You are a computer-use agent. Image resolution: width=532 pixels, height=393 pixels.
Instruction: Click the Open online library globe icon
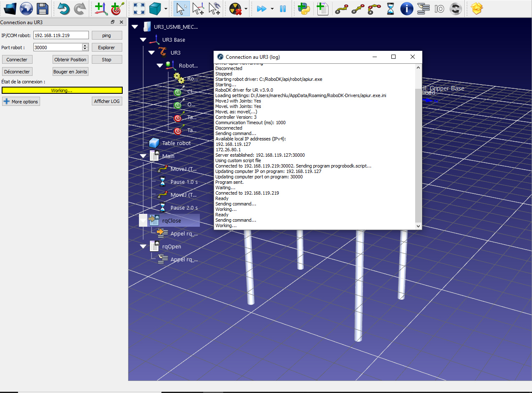[26, 8]
